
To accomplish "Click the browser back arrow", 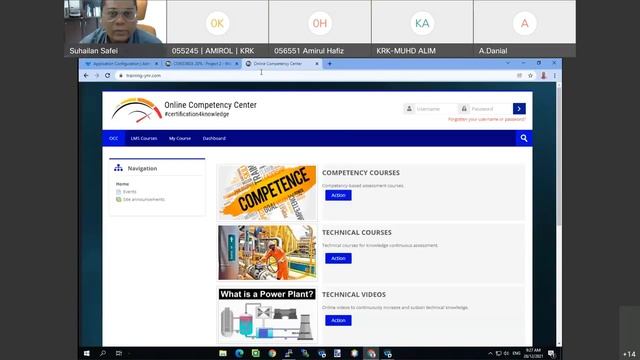I will click(x=86, y=76).
